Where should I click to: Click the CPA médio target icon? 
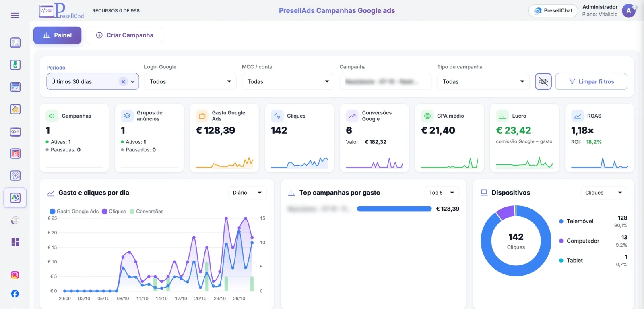tap(427, 116)
